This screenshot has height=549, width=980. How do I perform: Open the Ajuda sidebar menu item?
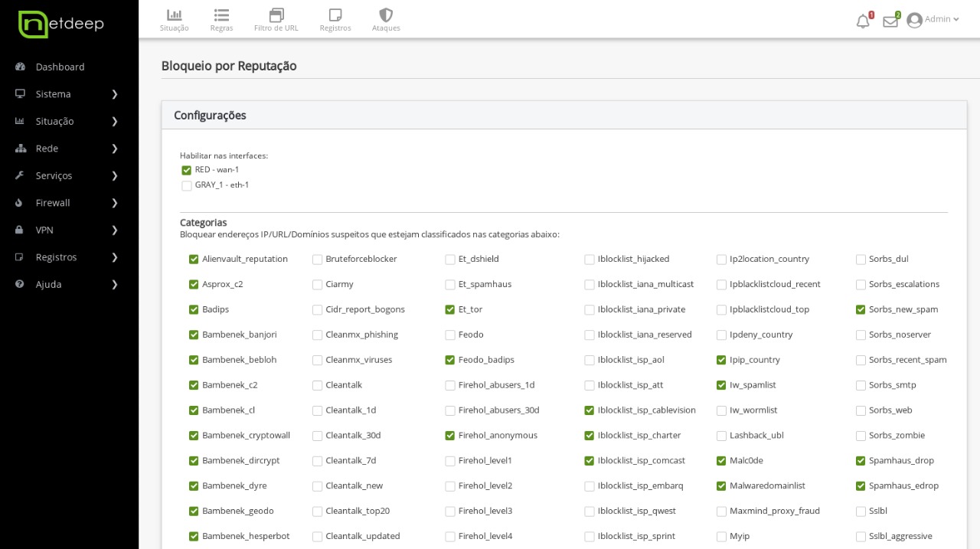67,284
